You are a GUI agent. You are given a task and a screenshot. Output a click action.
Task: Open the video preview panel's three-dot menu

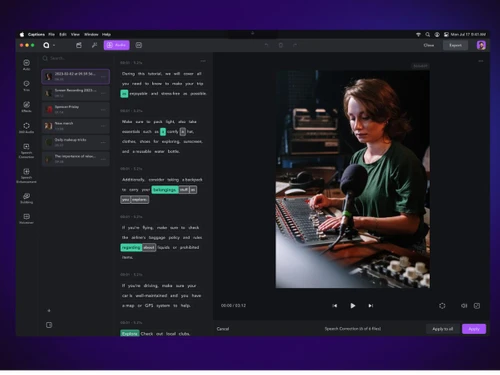[x=481, y=61]
